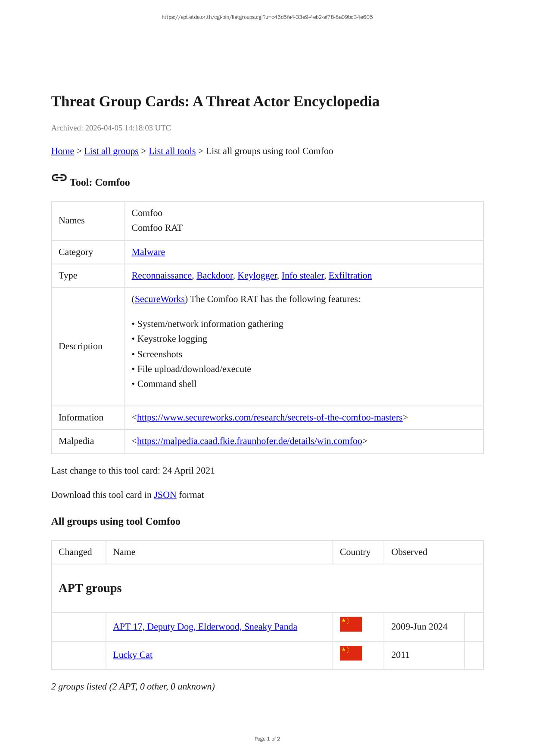Image resolution: width=535 pixels, height=756 pixels.
Task: Open the Malpedia win.comfoo URL
Action: click(249, 441)
